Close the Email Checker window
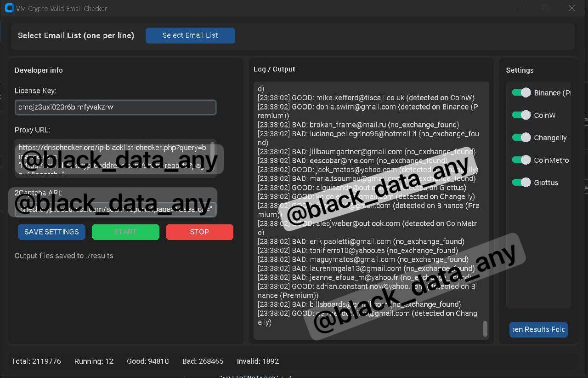The image size is (588, 378). tap(571, 8)
